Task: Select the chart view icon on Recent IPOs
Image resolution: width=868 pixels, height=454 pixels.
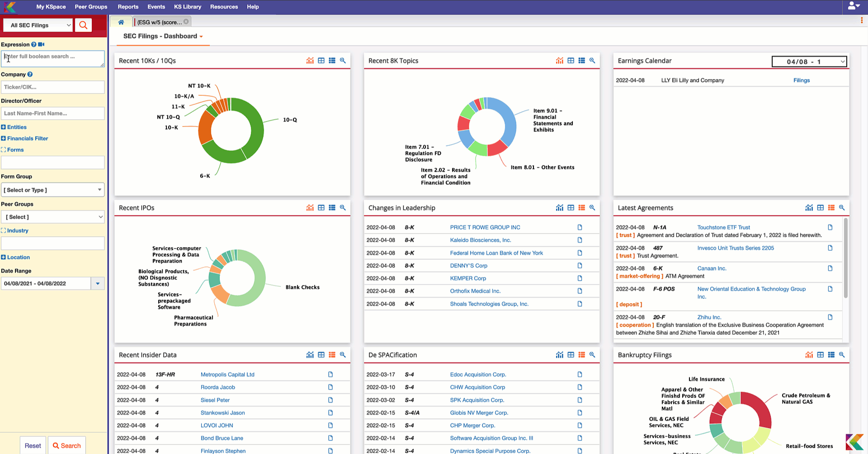Action: pyautogui.click(x=310, y=207)
